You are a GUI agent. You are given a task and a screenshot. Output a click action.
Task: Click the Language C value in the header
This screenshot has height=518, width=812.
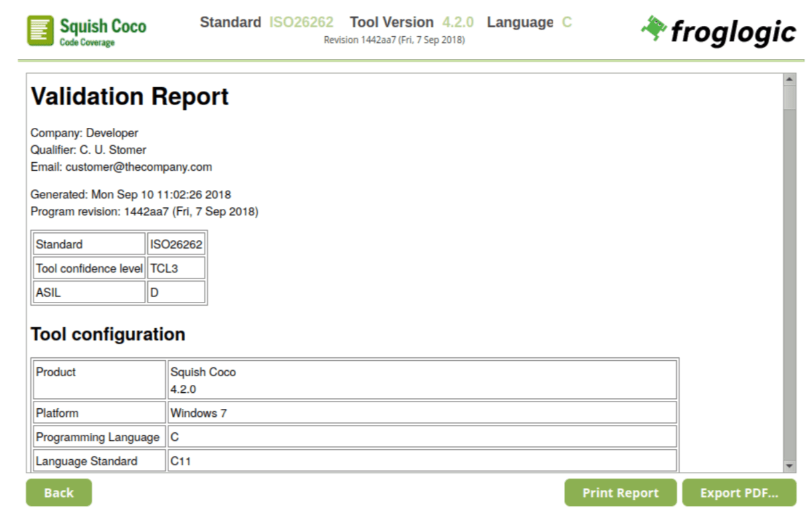click(x=567, y=22)
